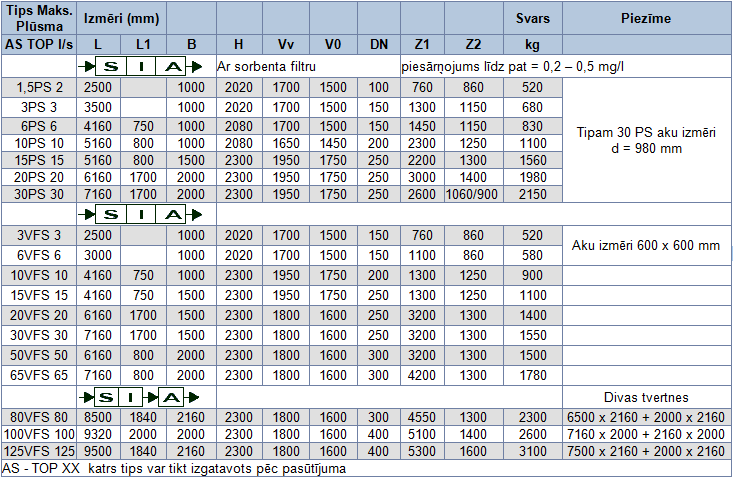
Task: Select the 'Ar sorbenta filtru' text
Action: click(266, 66)
